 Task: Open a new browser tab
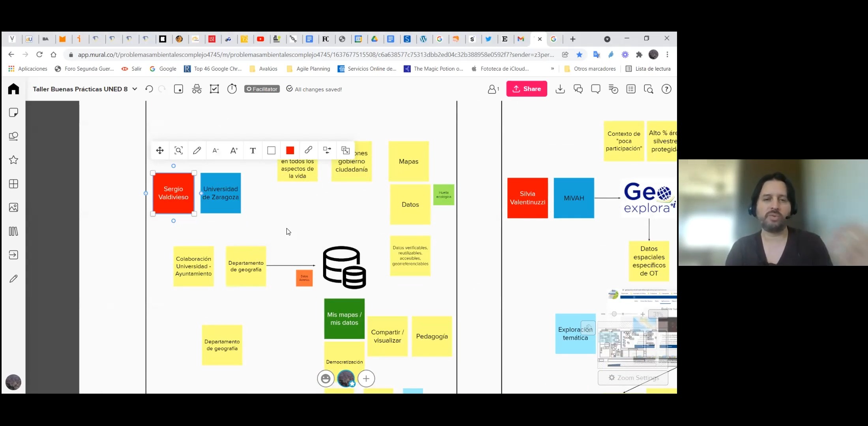tap(572, 39)
